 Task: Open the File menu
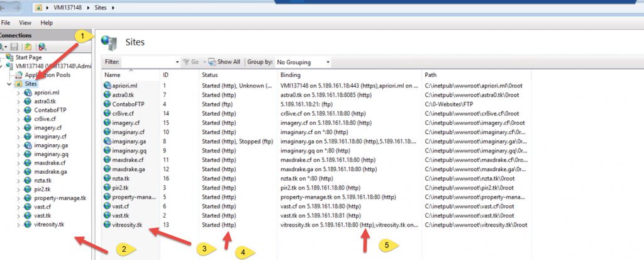pyautogui.click(x=6, y=23)
